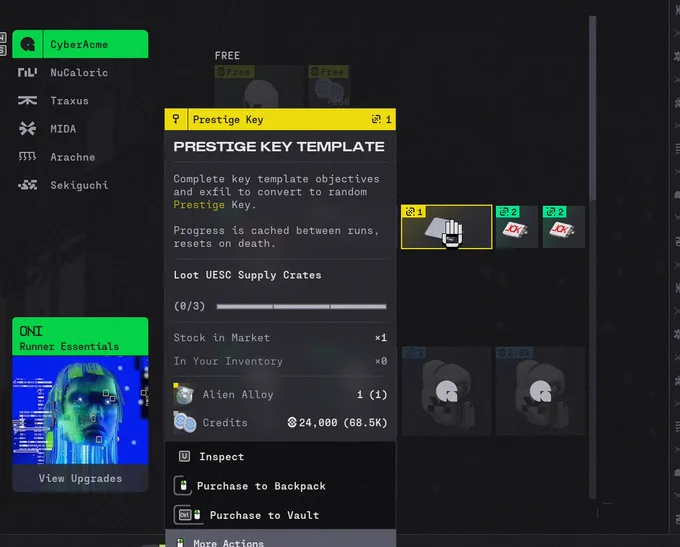Click View Upgrades button
This screenshot has height=547, width=680.
pyautogui.click(x=80, y=478)
